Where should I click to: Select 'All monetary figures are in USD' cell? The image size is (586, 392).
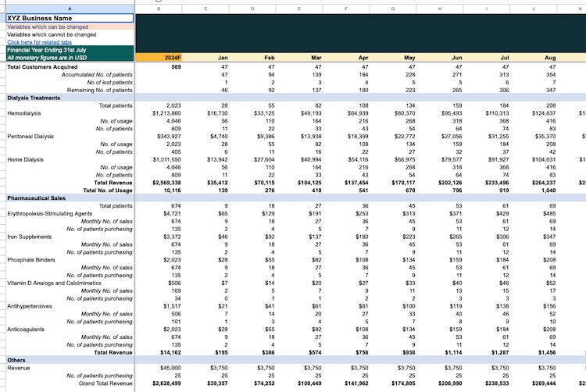point(70,58)
